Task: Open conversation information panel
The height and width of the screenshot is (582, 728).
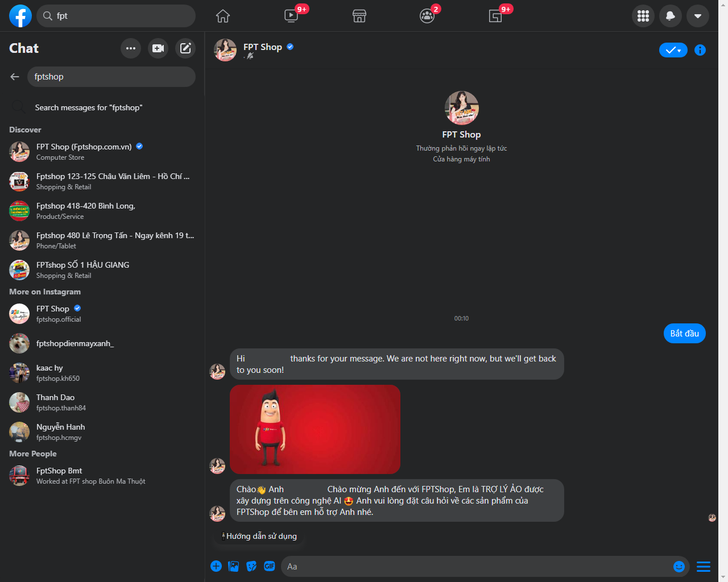Action: pyautogui.click(x=700, y=50)
